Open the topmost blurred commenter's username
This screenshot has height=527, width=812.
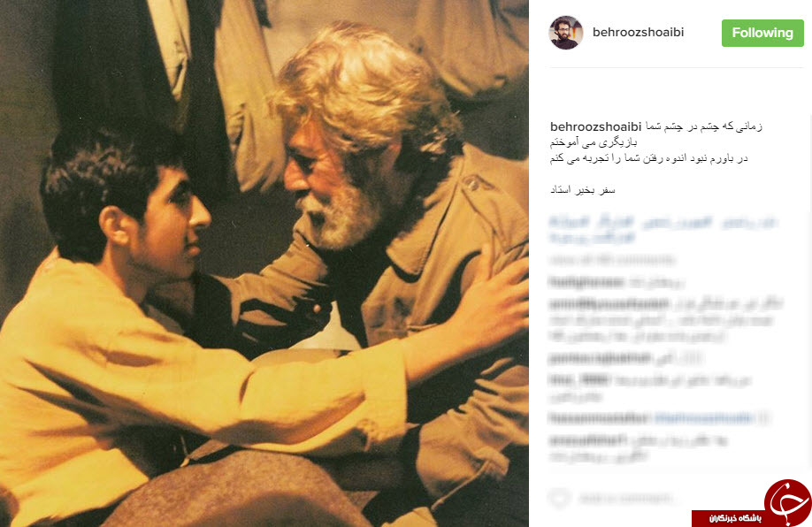586,282
